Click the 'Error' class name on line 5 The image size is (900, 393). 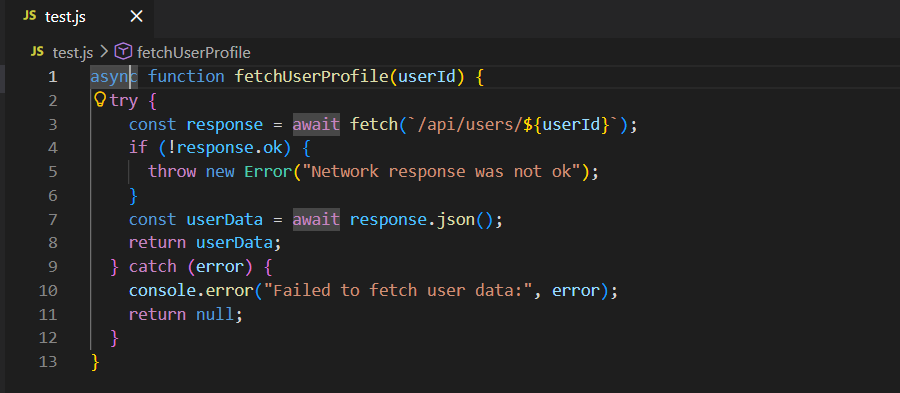point(268,172)
